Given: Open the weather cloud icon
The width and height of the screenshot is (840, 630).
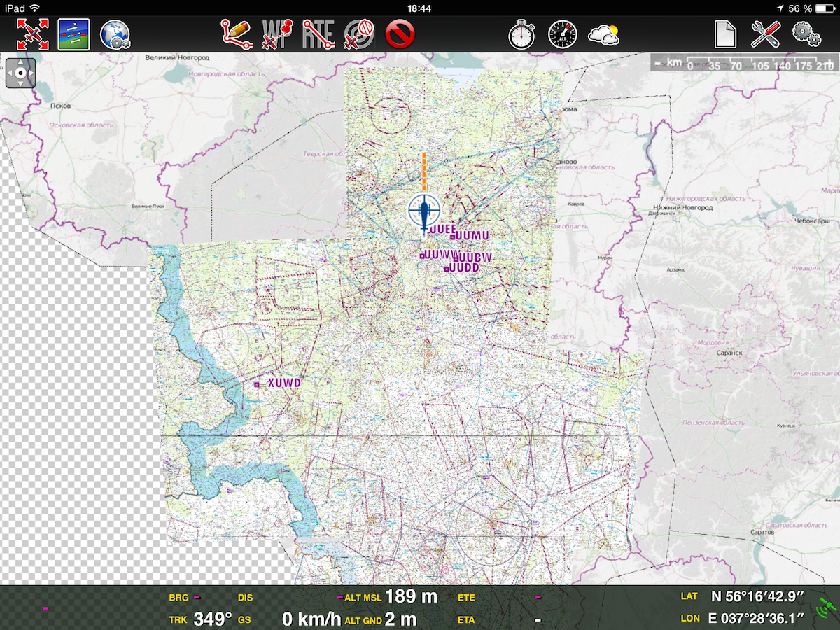Looking at the screenshot, I should [603, 34].
